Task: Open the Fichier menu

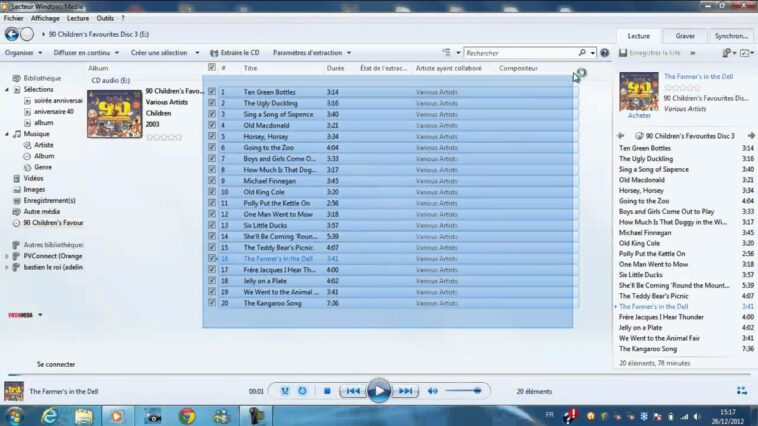Action: pyautogui.click(x=14, y=18)
